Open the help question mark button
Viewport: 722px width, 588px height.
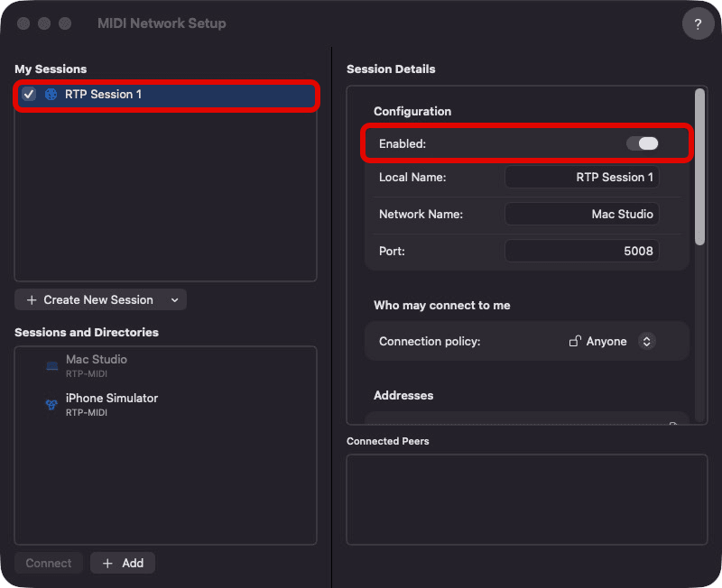coord(698,24)
